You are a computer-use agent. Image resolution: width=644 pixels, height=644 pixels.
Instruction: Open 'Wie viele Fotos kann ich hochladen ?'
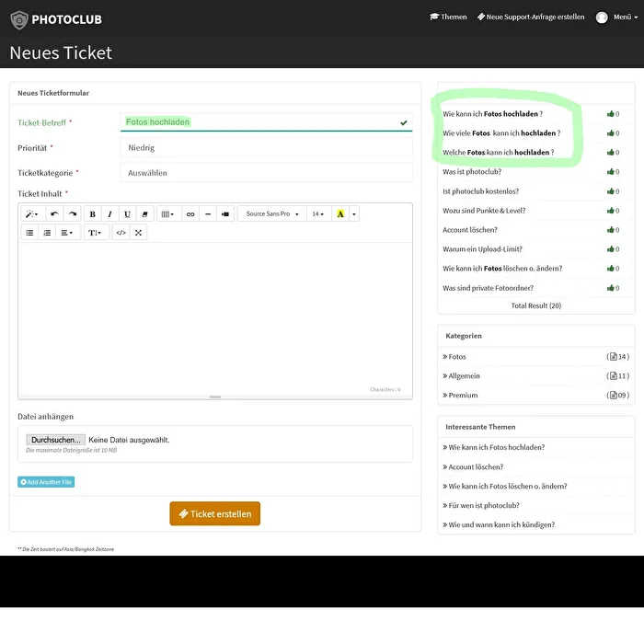pos(501,133)
